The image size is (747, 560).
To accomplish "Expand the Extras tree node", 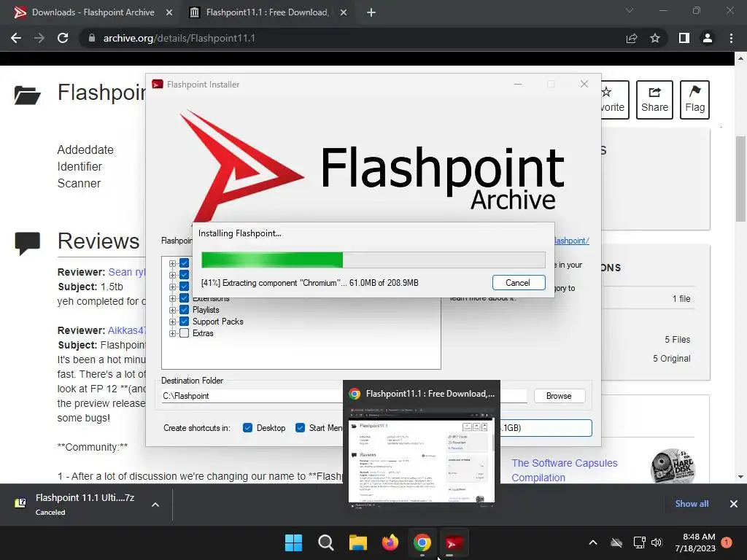I will 172,333.
